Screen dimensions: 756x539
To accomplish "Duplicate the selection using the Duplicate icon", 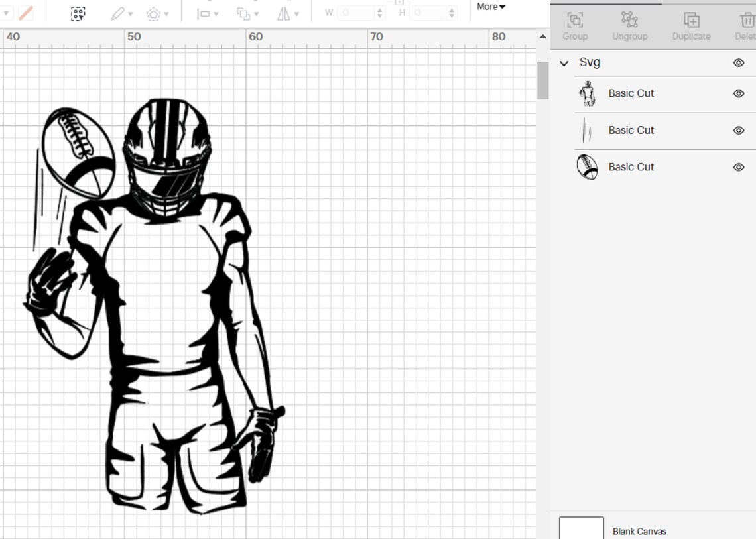I will click(x=690, y=21).
